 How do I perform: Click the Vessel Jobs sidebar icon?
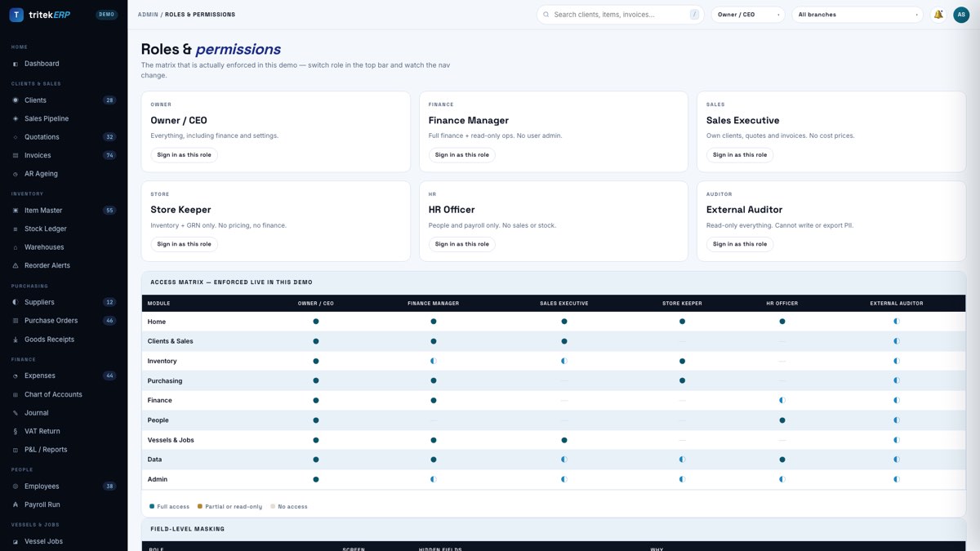[x=16, y=541]
